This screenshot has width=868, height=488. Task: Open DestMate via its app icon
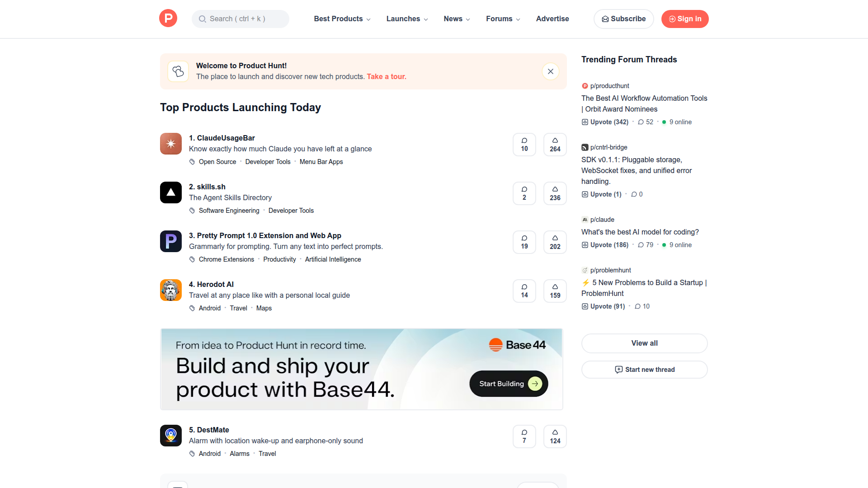[170, 435]
